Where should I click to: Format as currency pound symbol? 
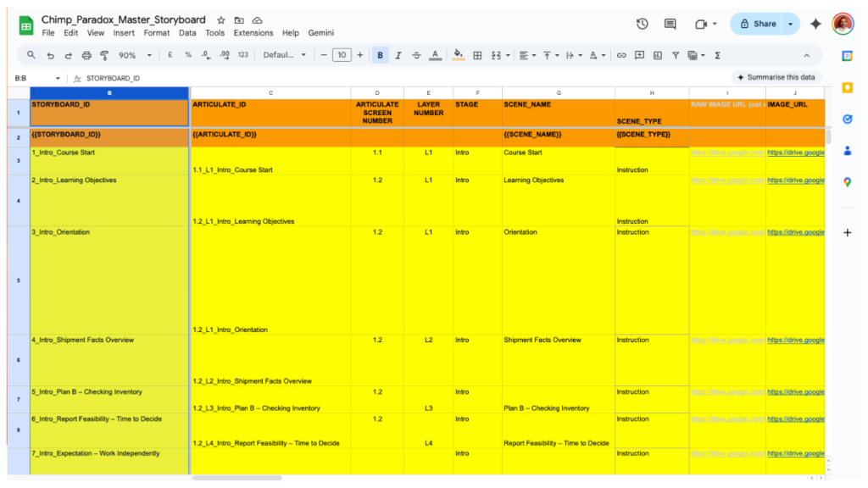coord(170,55)
